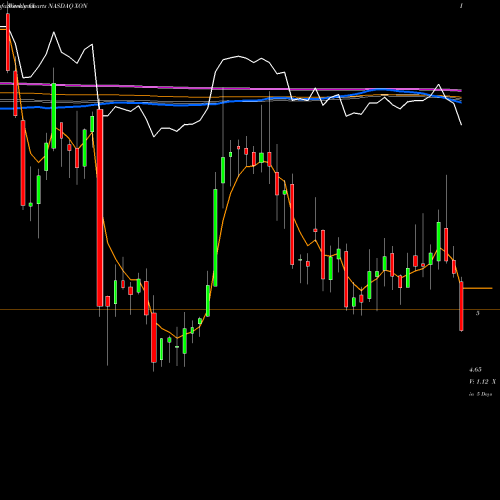Click the short orange projection line after the last candle
Screen dimensions: 500x500
coord(478,288)
